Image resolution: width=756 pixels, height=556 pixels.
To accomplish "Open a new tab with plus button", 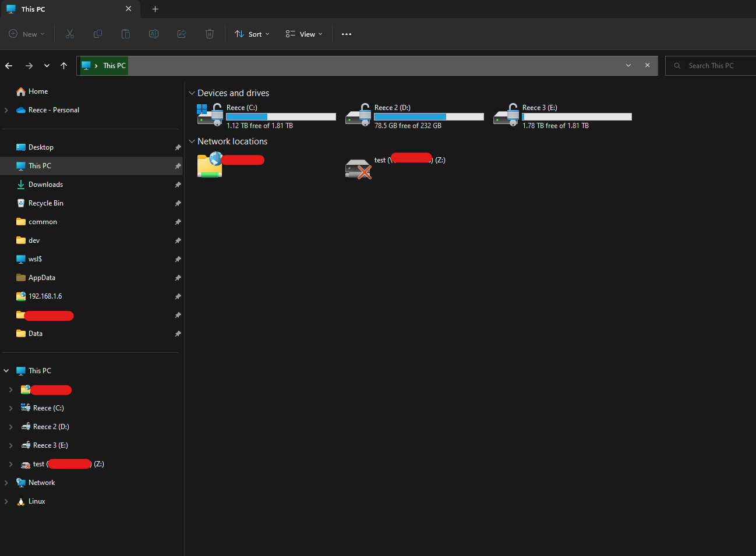I will click(x=156, y=9).
